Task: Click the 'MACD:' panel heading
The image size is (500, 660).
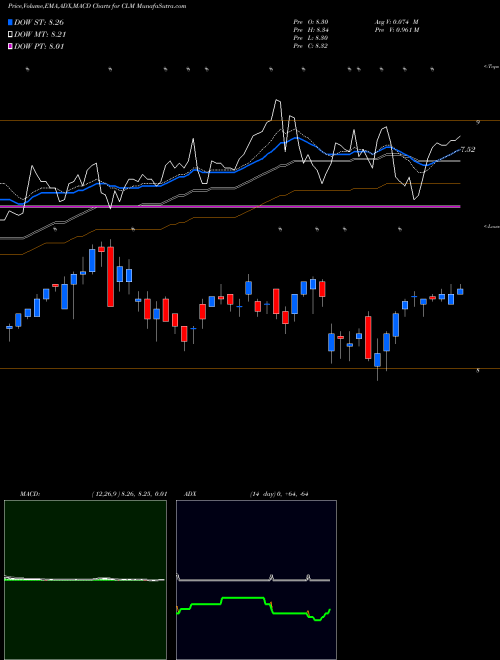Action: 30,494
